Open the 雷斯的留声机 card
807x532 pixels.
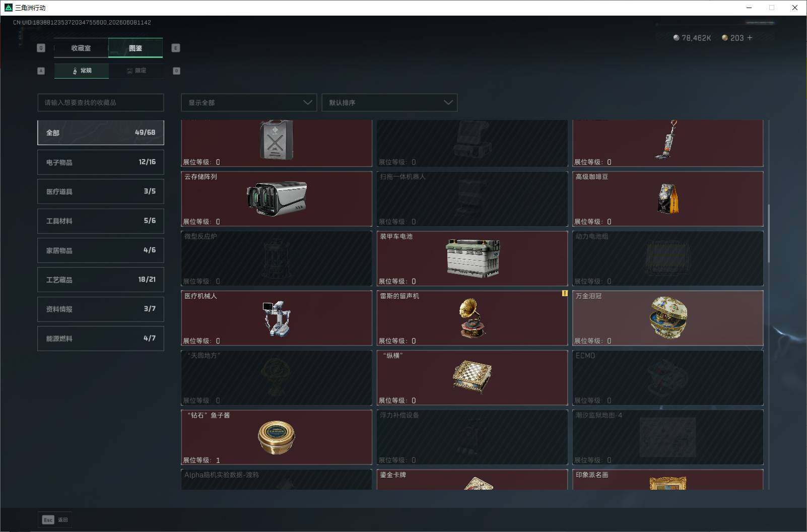pyautogui.click(x=472, y=318)
